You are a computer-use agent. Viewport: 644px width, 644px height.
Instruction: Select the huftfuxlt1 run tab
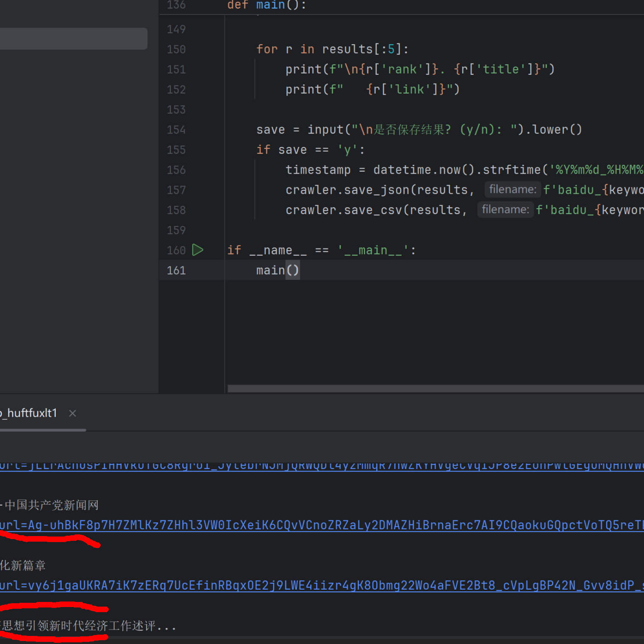pos(29,413)
